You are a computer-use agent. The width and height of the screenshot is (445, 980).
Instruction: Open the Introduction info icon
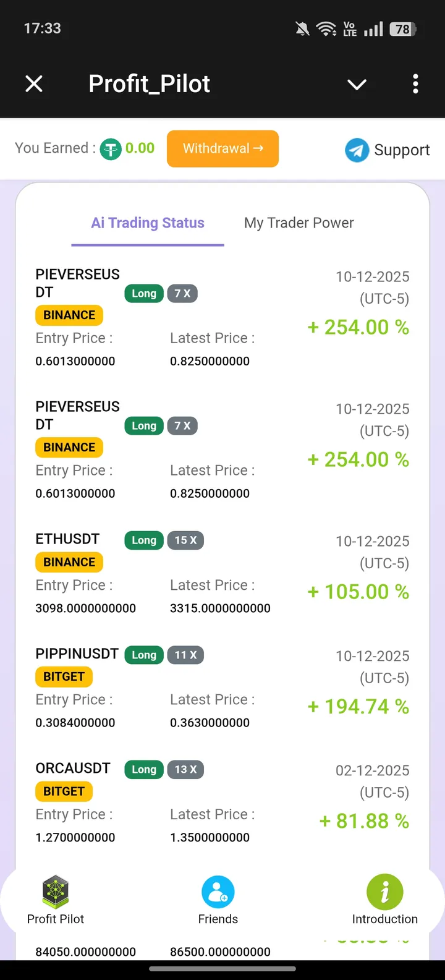(x=384, y=892)
